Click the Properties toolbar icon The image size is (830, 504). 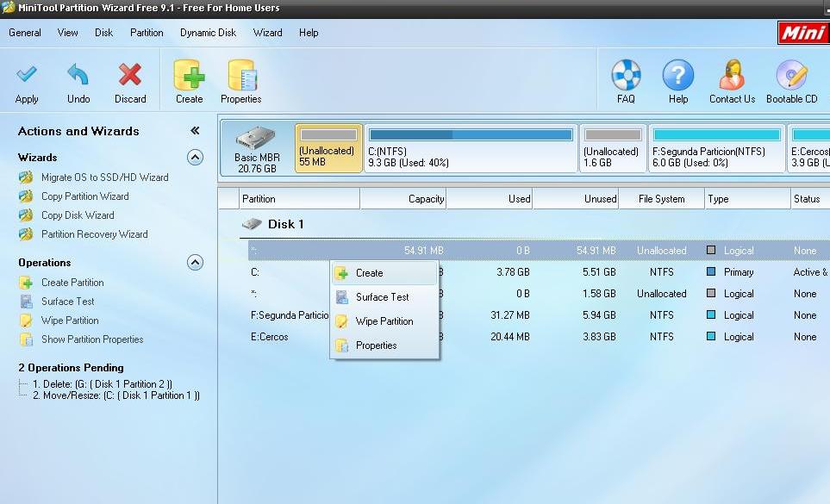242,75
